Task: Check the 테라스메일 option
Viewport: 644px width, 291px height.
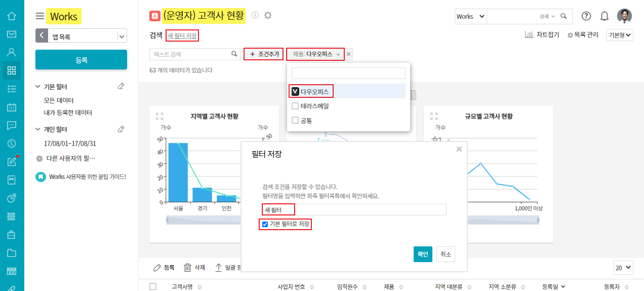Action: [x=295, y=106]
